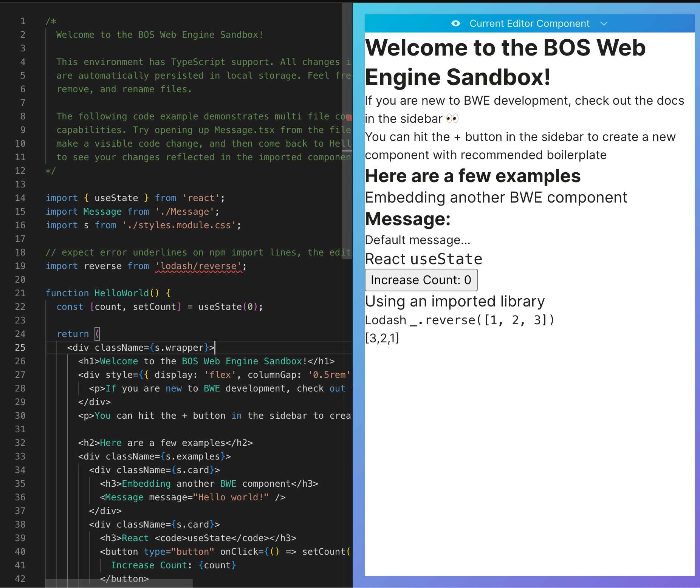Open the Current Editor Component selector

[x=529, y=23]
